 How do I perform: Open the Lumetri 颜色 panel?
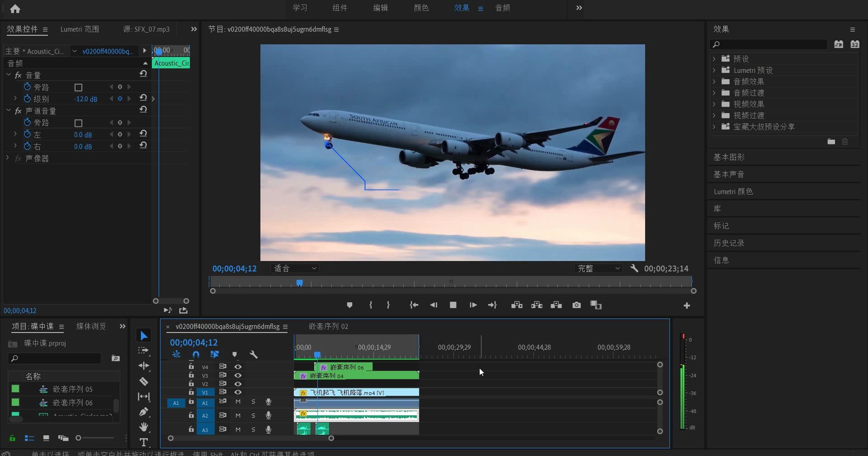coord(733,191)
